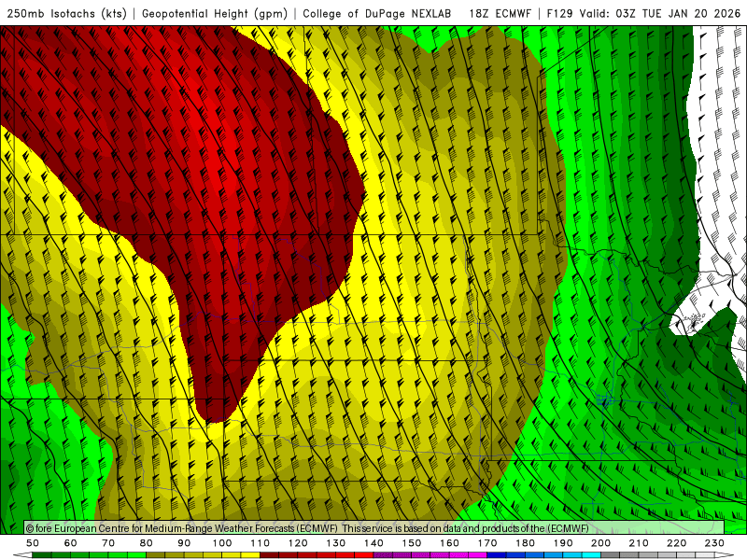This screenshot has width=747, height=560.
Task: Click the '210' colorbar label
Action: coord(639,543)
